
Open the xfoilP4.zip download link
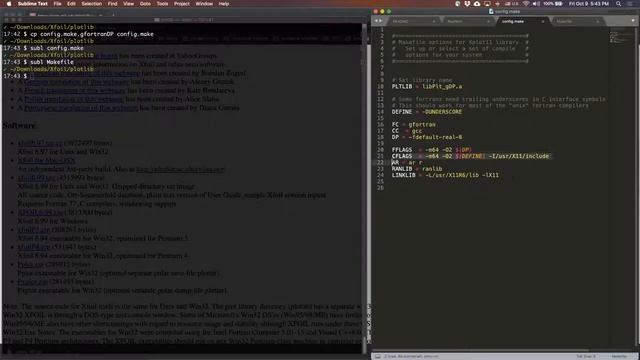(33, 247)
